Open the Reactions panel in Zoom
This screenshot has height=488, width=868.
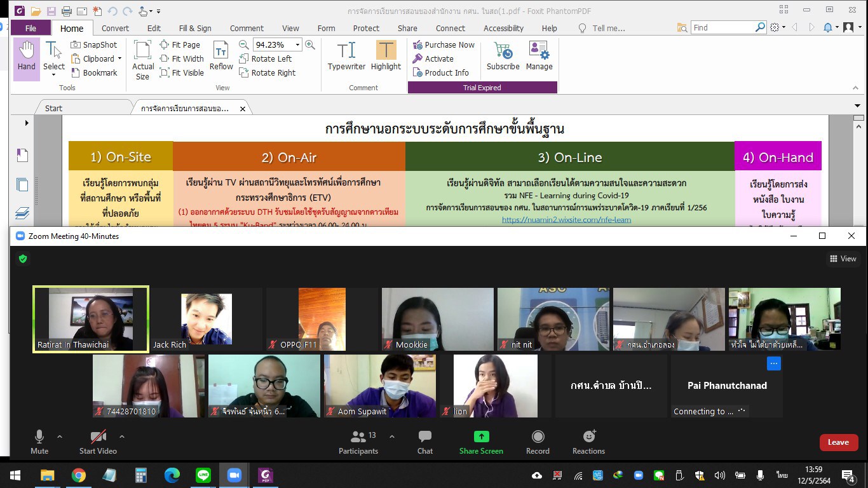click(588, 442)
